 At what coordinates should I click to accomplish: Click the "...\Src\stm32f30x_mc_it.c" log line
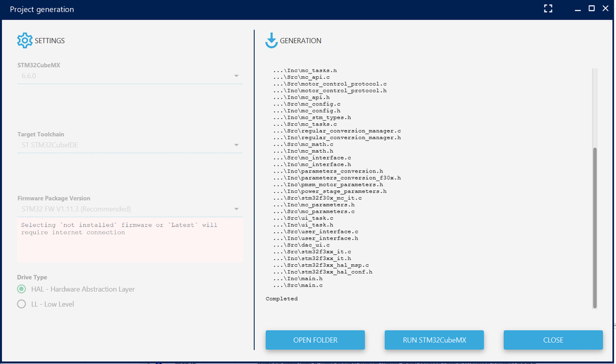click(x=318, y=198)
